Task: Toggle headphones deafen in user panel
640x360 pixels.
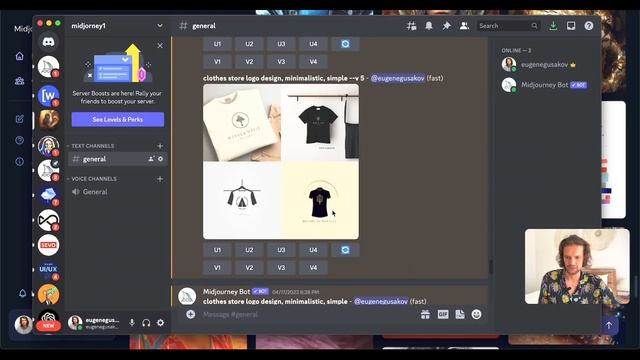Action: (x=146, y=323)
